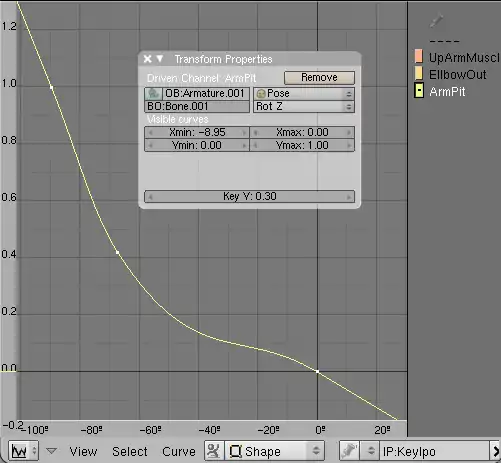The height and width of the screenshot is (463, 501).
Task: Open the Select menu
Action: tap(130, 452)
